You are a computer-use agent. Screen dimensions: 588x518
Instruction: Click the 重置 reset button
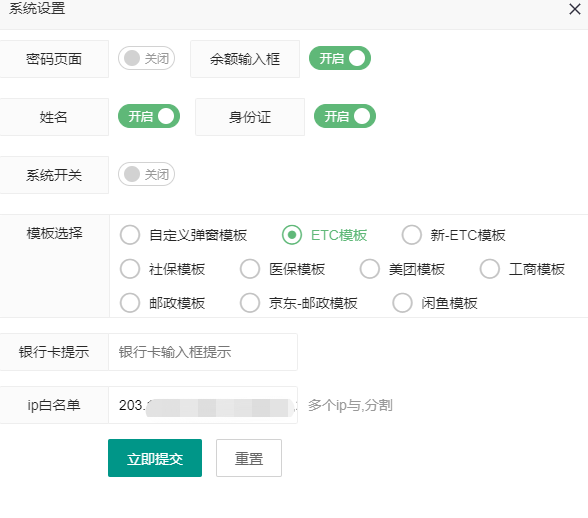pyautogui.click(x=249, y=458)
